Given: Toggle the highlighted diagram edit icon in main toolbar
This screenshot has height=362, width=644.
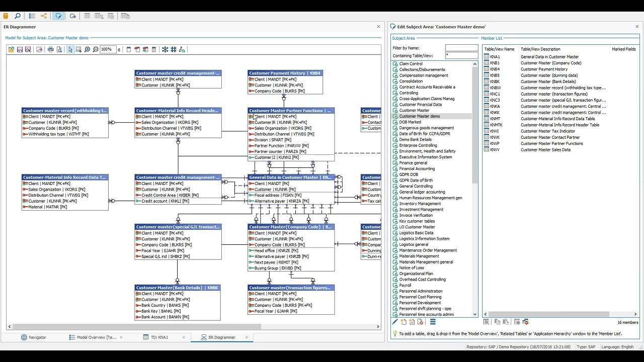Looking at the screenshot, I should pyautogui.click(x=58, y=16).
